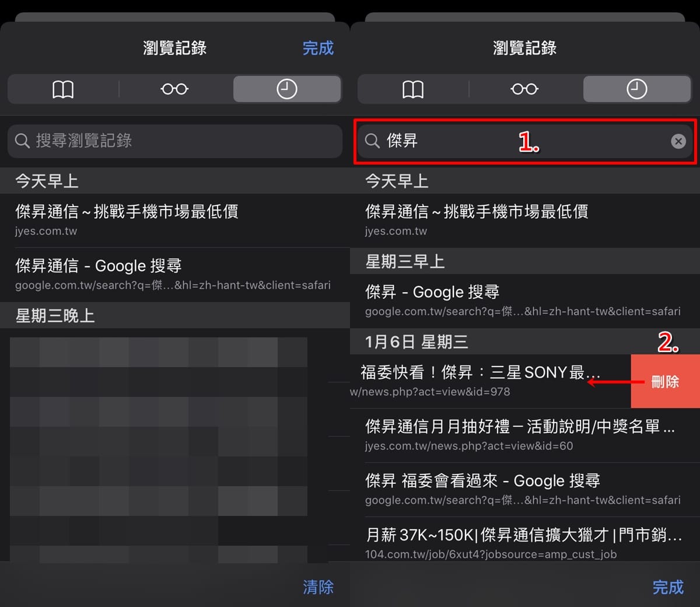Click the w/news.php?act=view&id=978 URL line

(430, 392)
